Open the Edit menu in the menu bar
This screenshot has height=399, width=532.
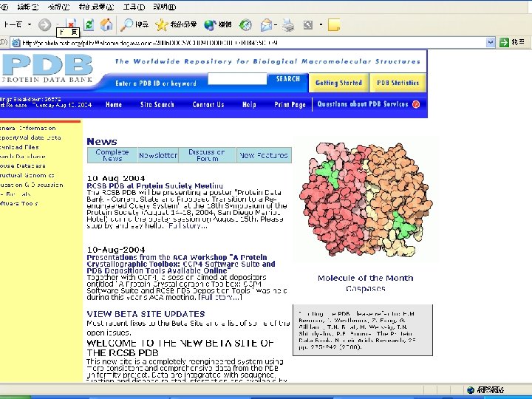[28, 7]
